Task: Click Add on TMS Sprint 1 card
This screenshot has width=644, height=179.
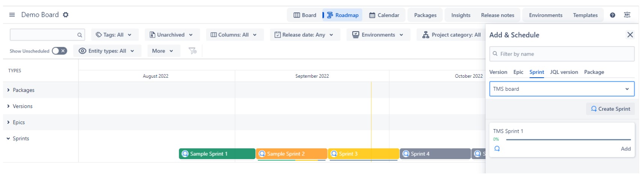Action: 626,149
